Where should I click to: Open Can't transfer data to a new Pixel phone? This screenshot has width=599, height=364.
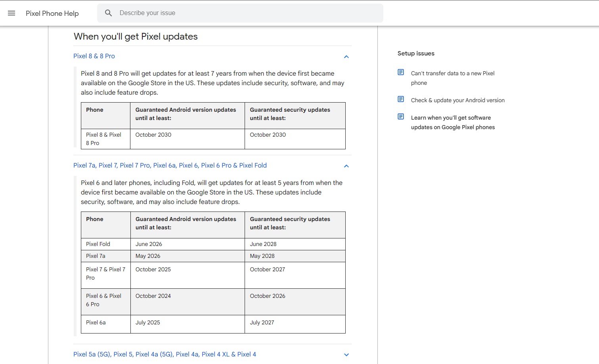click(453, 78)
